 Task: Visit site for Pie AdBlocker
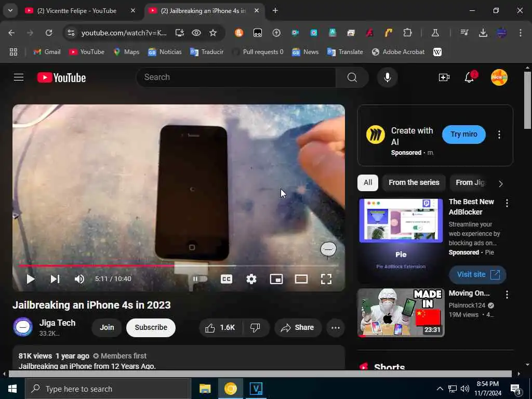click(x=478, y=274)
